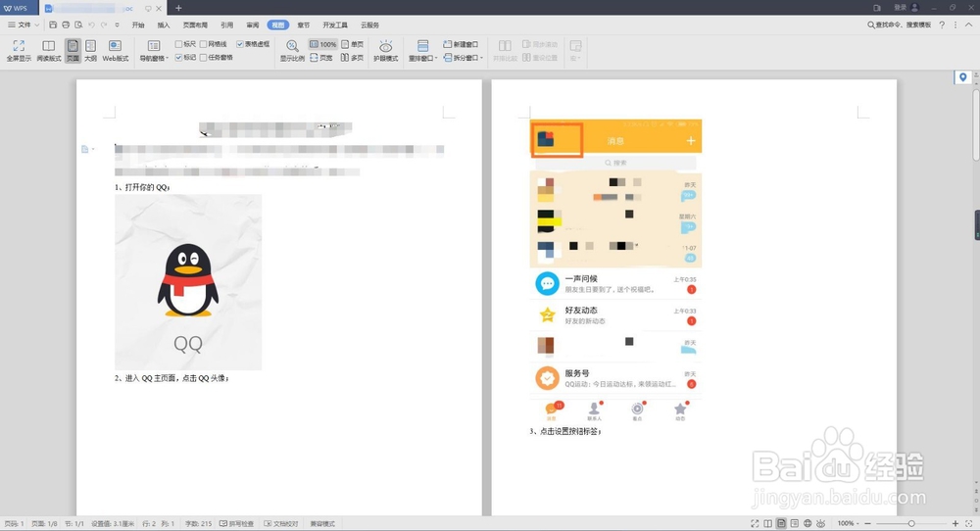Toggle the Ruler (标尺) checkbox
This screenshot has width=980, height=531.
click(x=178, y=44)
